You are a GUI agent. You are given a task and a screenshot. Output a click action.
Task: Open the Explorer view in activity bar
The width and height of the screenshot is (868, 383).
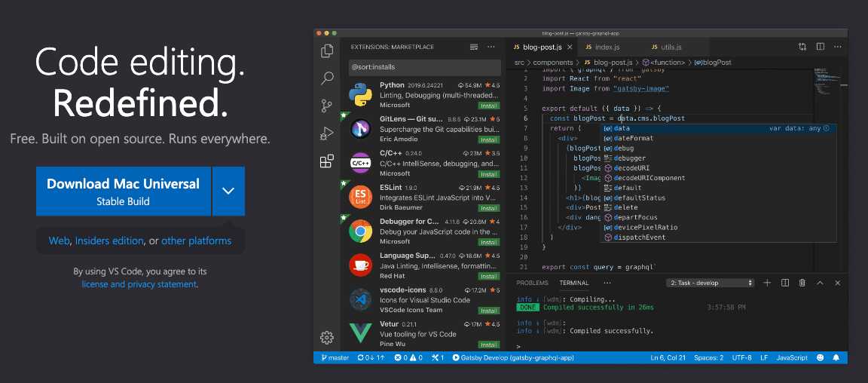click(x=327, y=51)
